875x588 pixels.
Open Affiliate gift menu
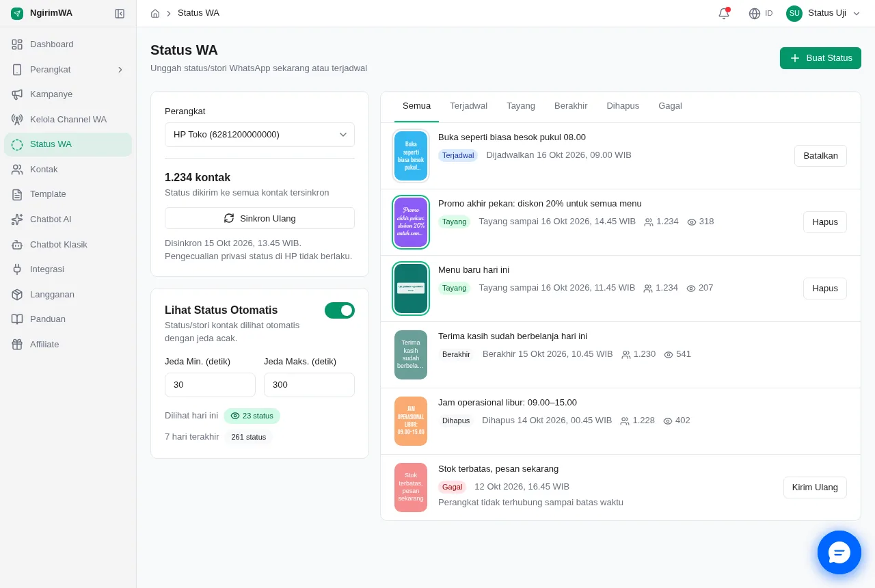[68, 345]
